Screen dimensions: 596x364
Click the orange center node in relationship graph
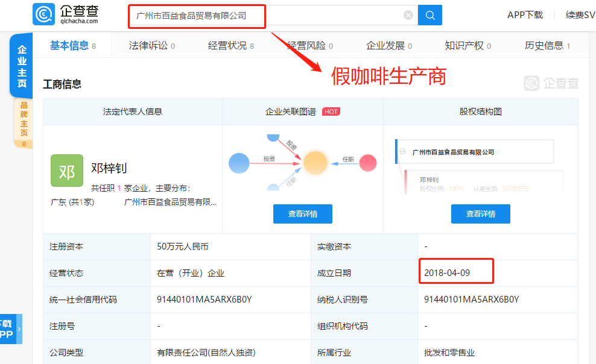pos(315,163)
